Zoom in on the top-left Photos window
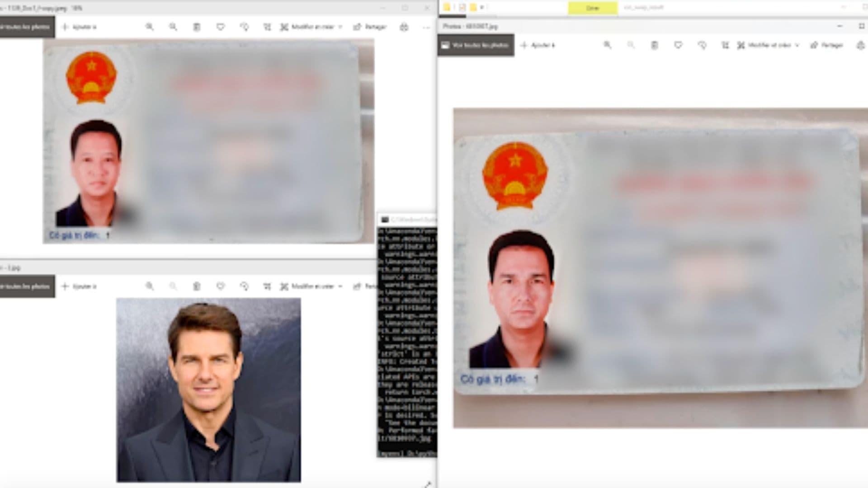Screen dimensions: 868x488 tap(150, 27)
